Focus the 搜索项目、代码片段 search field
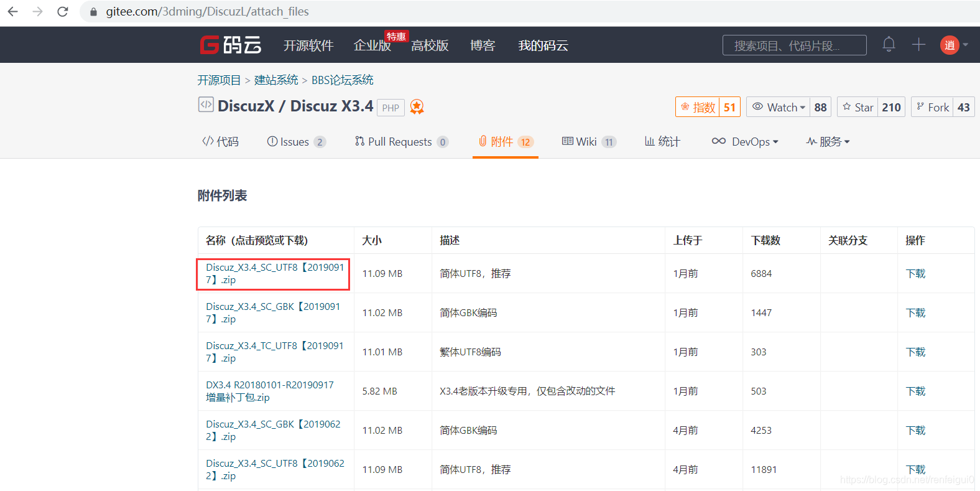The height and width of the screenshot is (491, 980). 794,45
